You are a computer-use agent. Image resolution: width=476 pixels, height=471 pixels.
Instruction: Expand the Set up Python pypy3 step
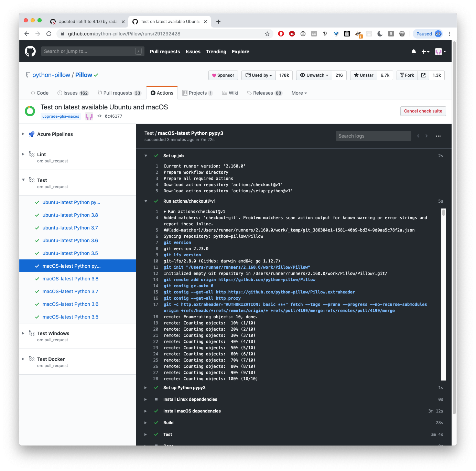(146, 388)
